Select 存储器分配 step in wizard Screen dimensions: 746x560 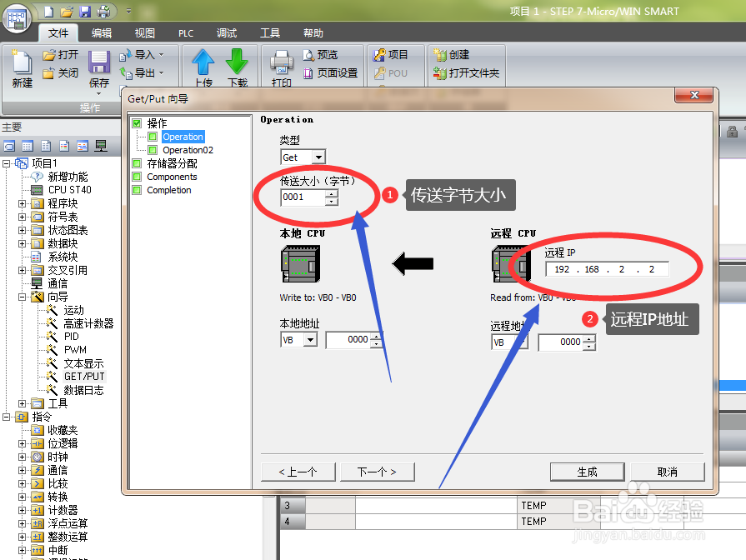[172, 163]
